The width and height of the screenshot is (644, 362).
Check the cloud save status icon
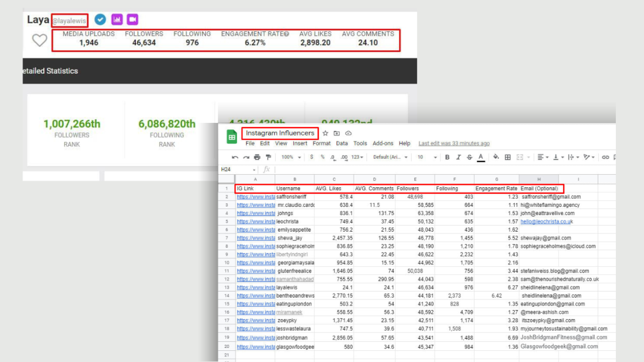[x=348, y=133]
